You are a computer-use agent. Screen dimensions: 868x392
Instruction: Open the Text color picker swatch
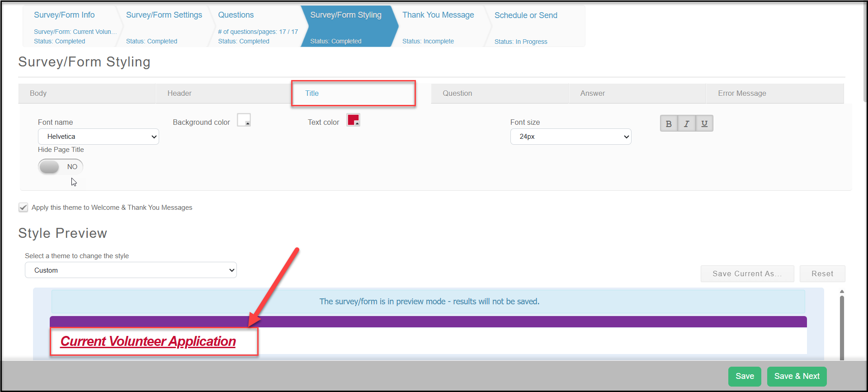353,120
